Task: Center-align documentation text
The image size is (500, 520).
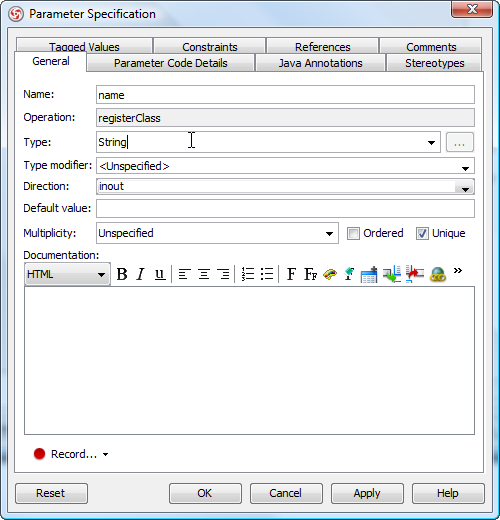Action: 204,274
